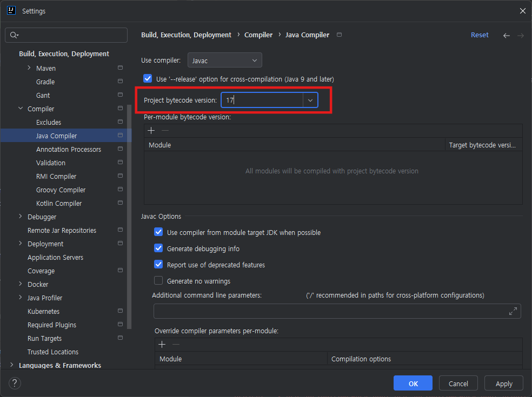Viewport: 532px width, 397px height.
Task: Click project-level icon next to RMI Compiler
Action: click(x=120, y=176)
